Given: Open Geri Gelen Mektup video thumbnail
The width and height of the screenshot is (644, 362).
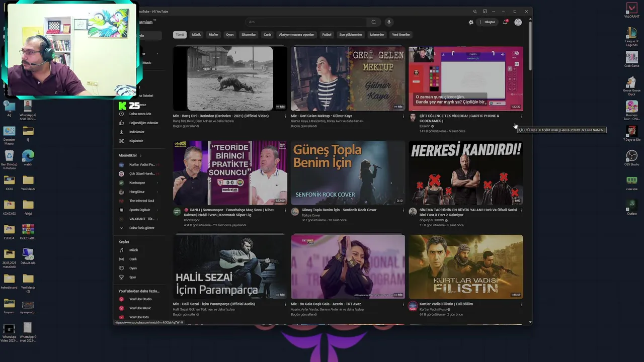Looking at the screenshot, I should (x=348, y=78).
